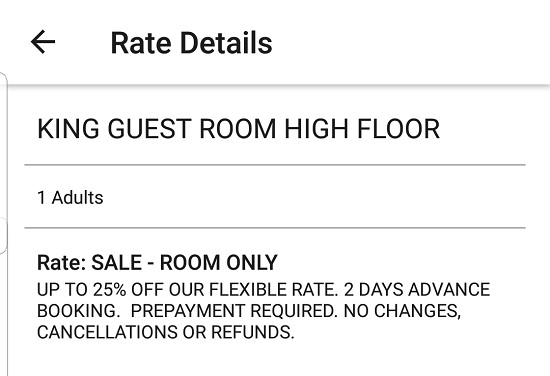Image resolution: width=550 pixels, height=376 pixels.
Task: Select the PREPAYMENT REQUIRED text
Action: pos(234,311)
